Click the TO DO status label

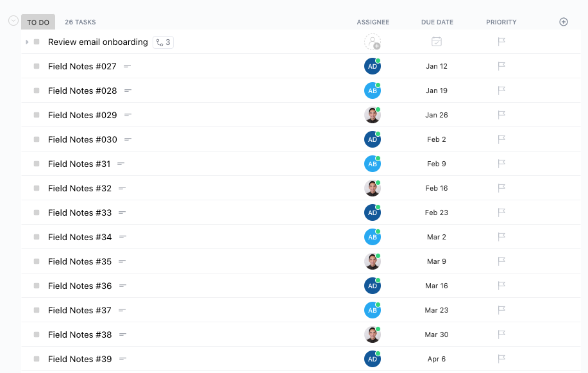pos(38,22)
